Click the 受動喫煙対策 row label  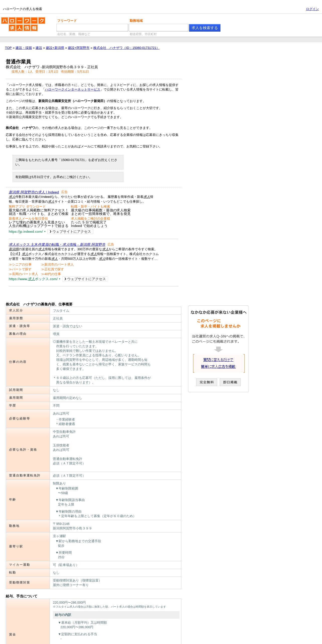19,583
